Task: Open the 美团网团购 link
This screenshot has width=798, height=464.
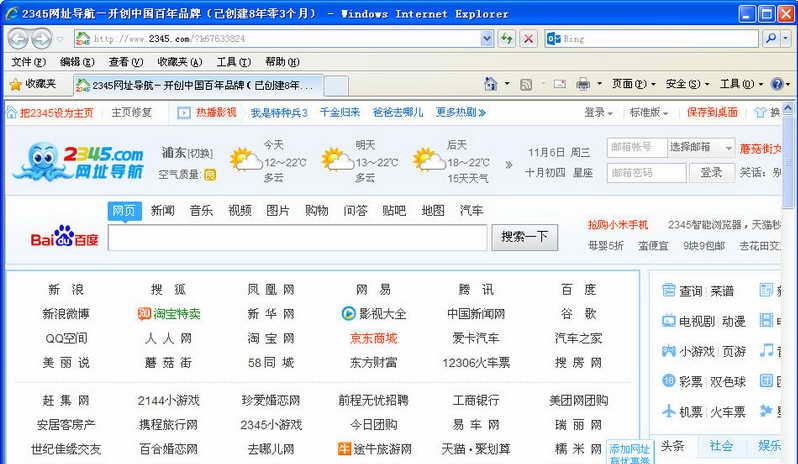Action: (x=578, y=400)
